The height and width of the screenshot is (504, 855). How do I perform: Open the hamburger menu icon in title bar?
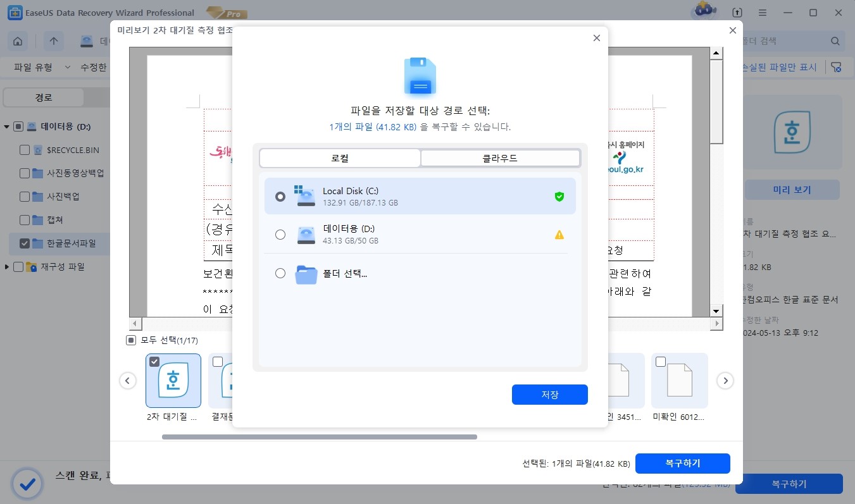pos(762,12)
